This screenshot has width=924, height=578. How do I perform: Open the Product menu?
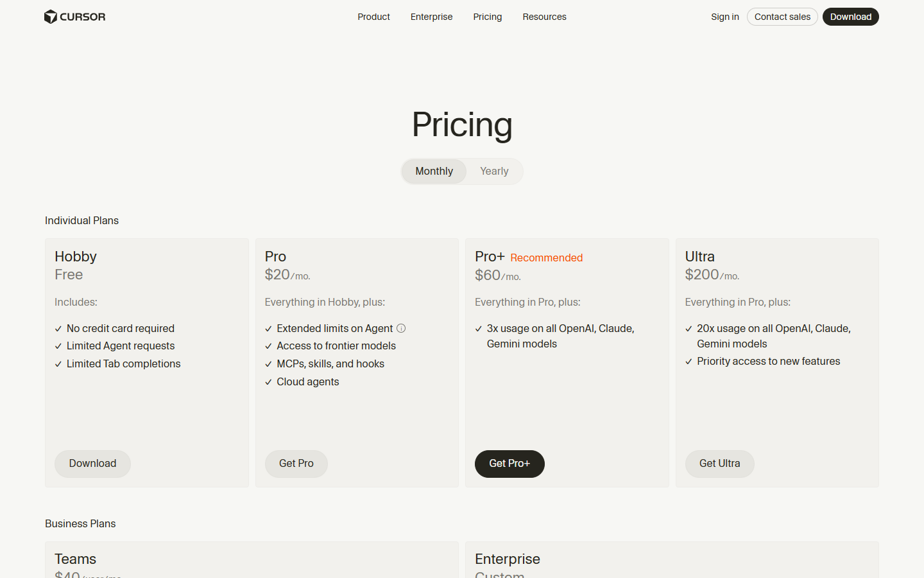coord(373,17)
